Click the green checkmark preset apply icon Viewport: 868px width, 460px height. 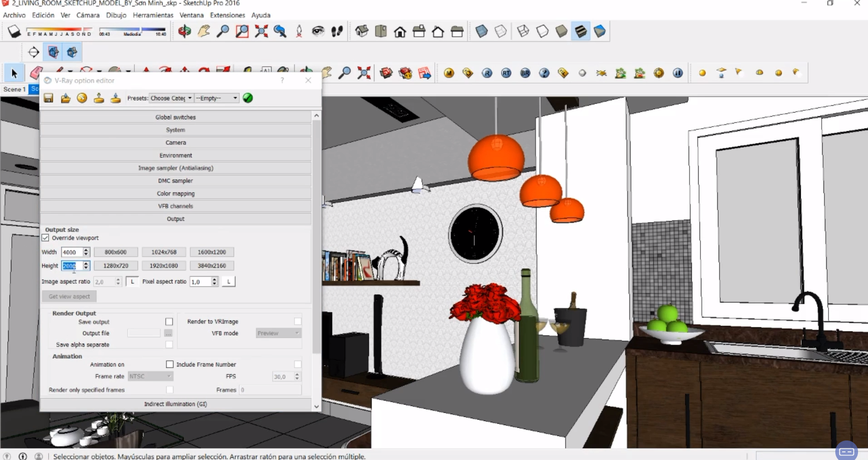248,98
